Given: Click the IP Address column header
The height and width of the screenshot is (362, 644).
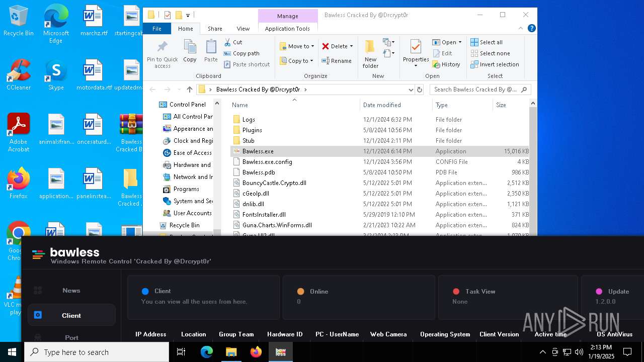Looking at the screenshot, I should pos(151,334).
